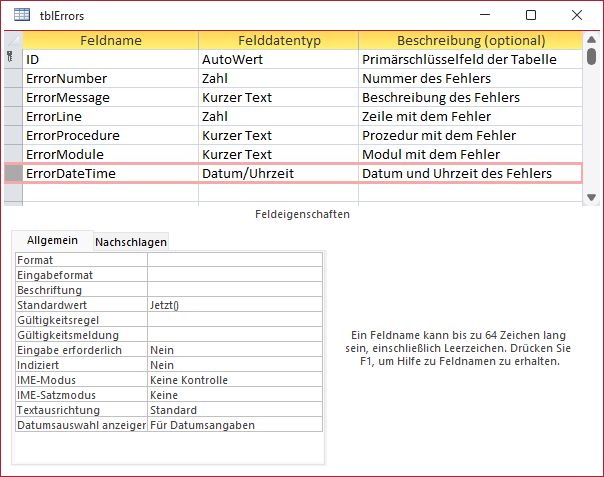Click the Standardwert property label
Image resolution: width=604 pixels, height=477 pixels.
pyautogui.click(x=81, y=305)
